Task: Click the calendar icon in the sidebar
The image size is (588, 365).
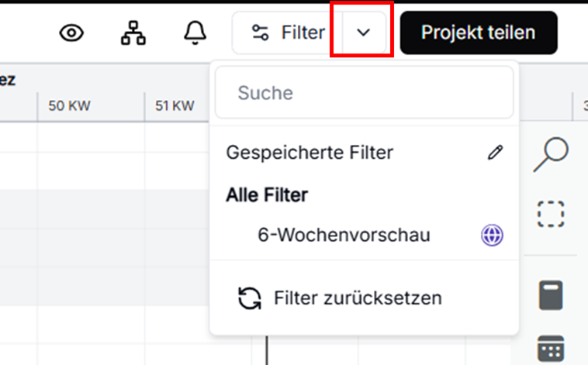Action: click(551, 348)
